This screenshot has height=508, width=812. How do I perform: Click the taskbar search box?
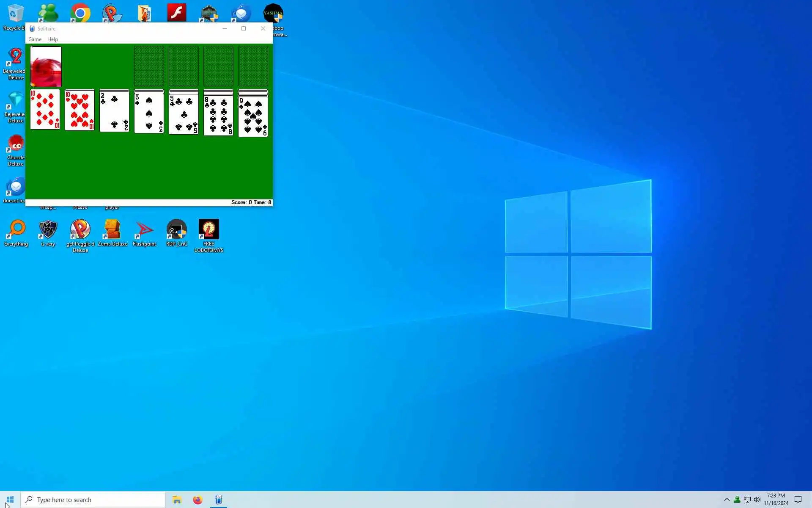tap(93, 500)
